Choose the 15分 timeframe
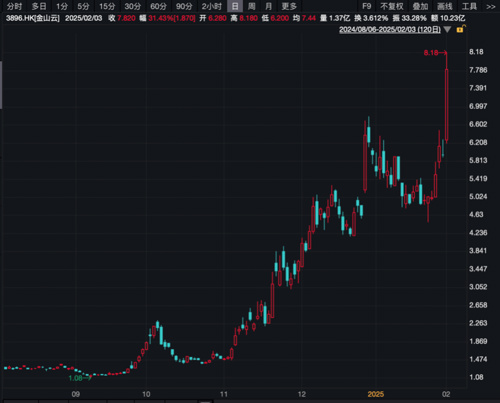 107,6
